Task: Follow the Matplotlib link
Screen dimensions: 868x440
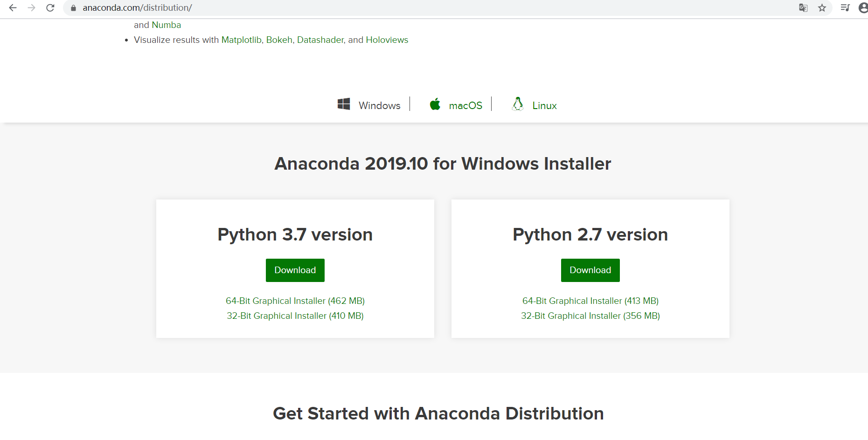Action: tap(241, 40)
